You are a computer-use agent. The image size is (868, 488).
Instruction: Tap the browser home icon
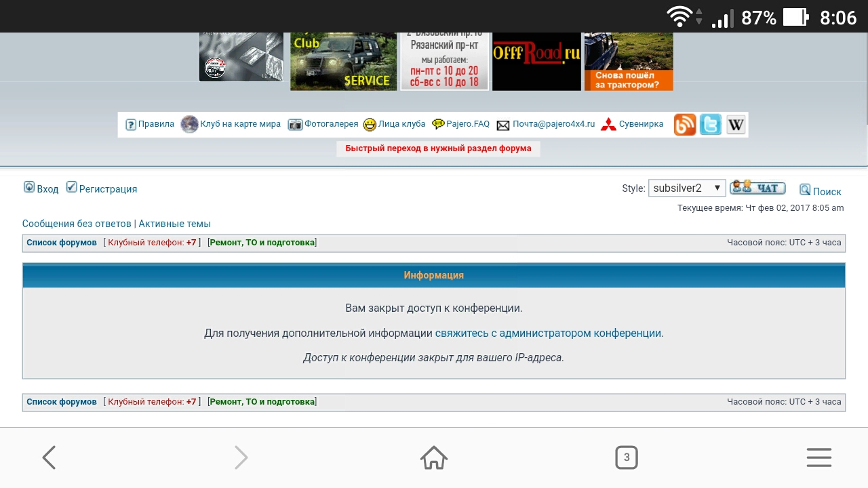tap(434, 457)
